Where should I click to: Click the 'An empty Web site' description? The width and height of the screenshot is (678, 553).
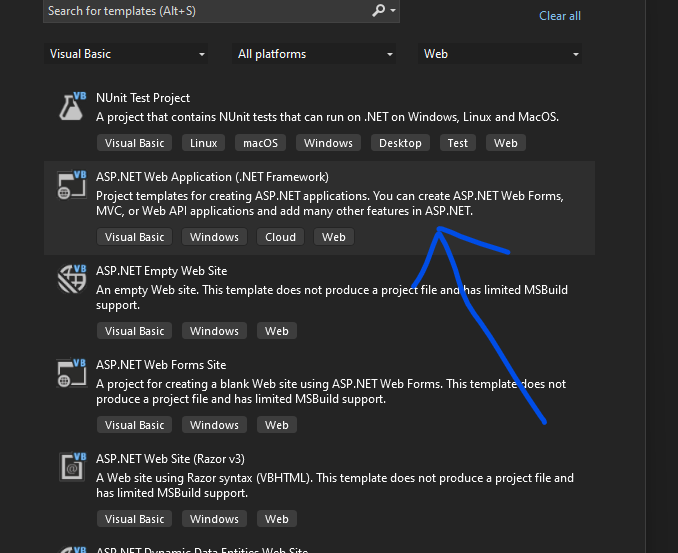tap(332, 297)
